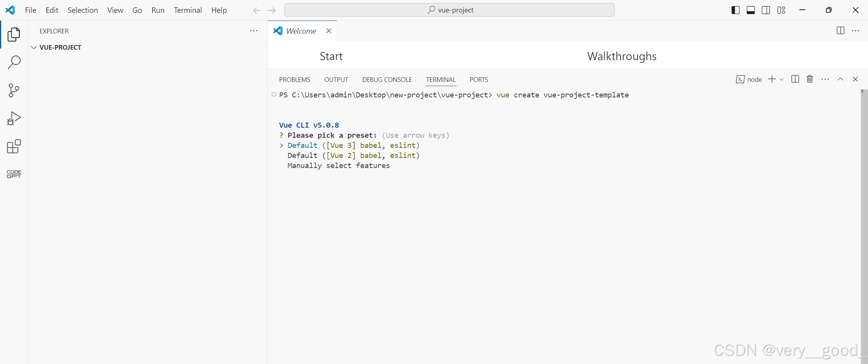868x364 pixels.
Task: Open the Run and Debug view icon
Action: click(14, 118)
